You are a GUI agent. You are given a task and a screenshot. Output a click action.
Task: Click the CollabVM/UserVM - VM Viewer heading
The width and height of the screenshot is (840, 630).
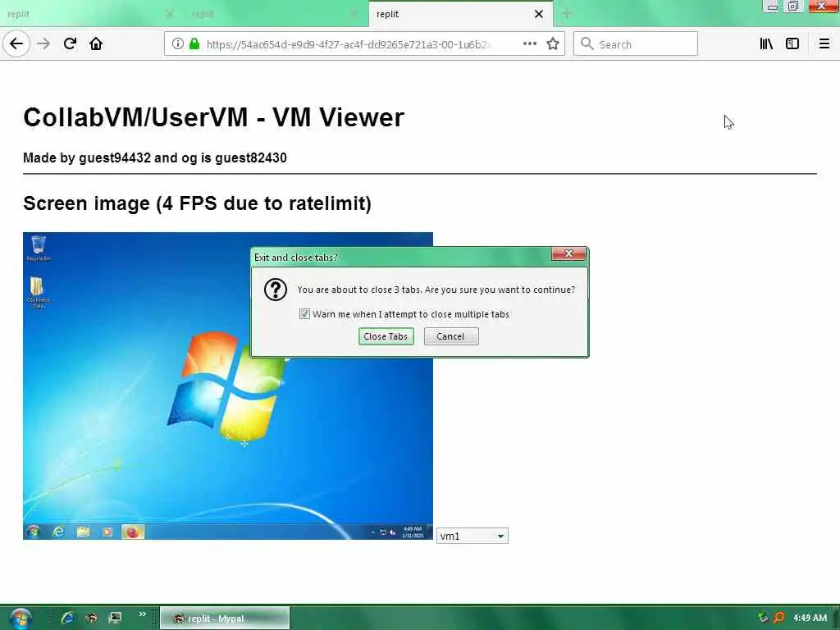[214, 117]
